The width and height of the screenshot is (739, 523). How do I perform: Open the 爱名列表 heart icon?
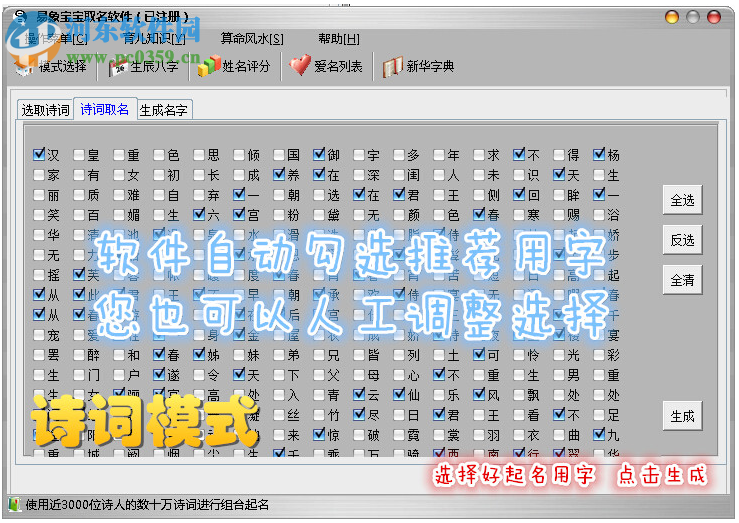(300, 65)
